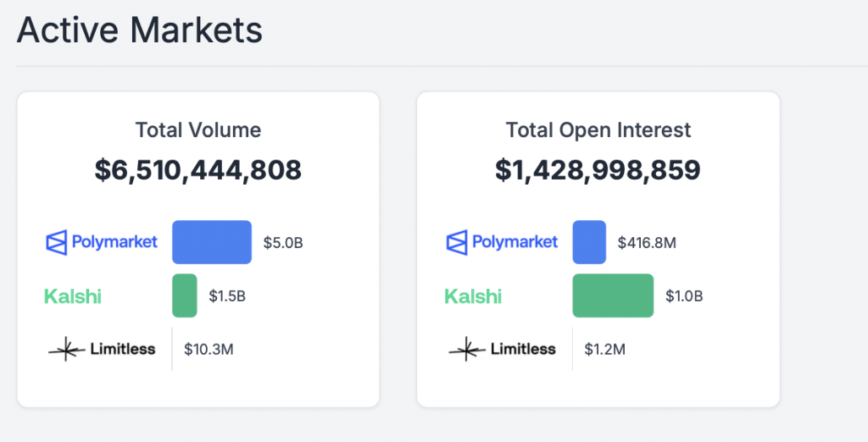Click the $6,510,444,808 total volume figure

(x=198, y=170)
